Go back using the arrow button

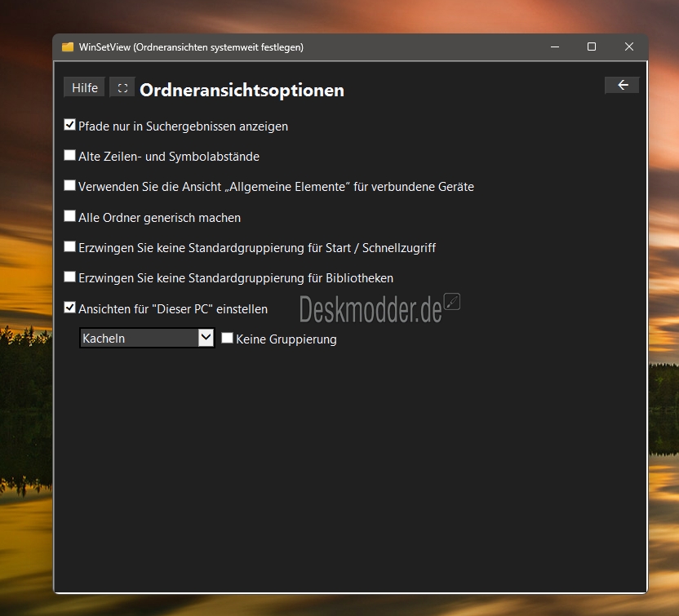click(622, 85)
